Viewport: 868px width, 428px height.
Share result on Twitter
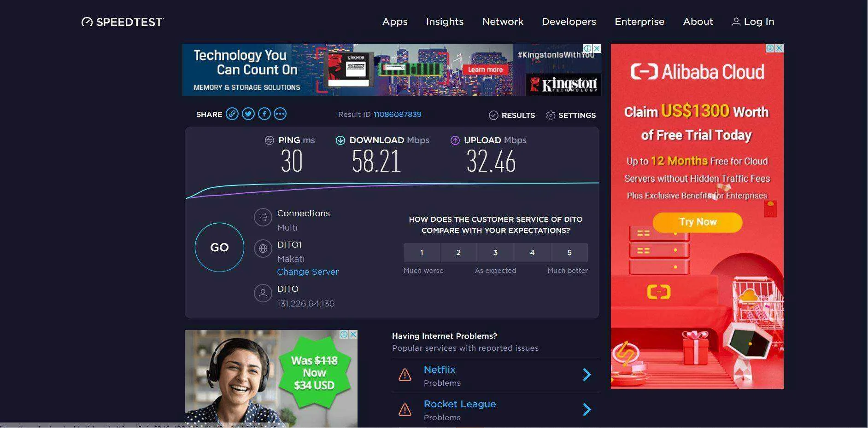[x=248, y=114]
